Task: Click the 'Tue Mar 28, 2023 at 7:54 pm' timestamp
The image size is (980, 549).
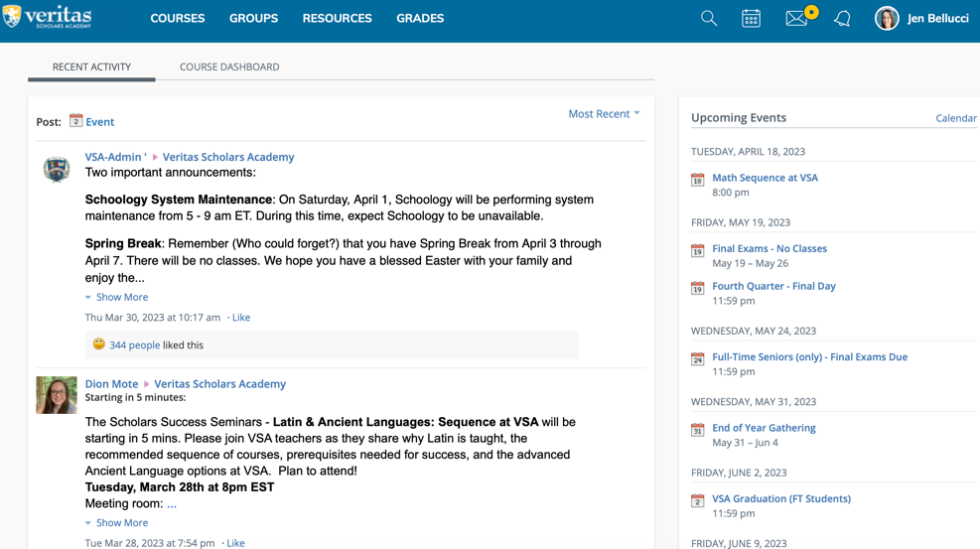Action: [x=150, y=543]
